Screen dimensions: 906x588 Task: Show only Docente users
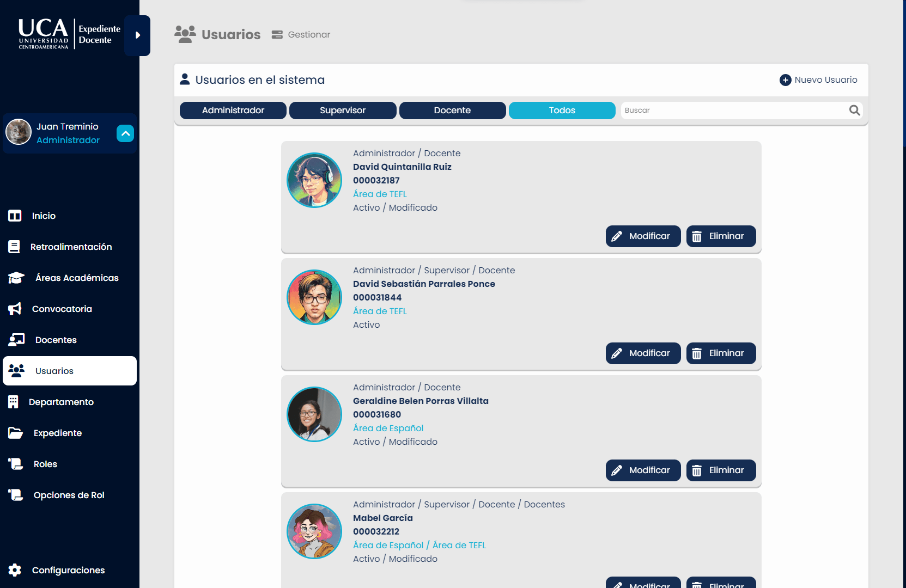pos(452,111)
